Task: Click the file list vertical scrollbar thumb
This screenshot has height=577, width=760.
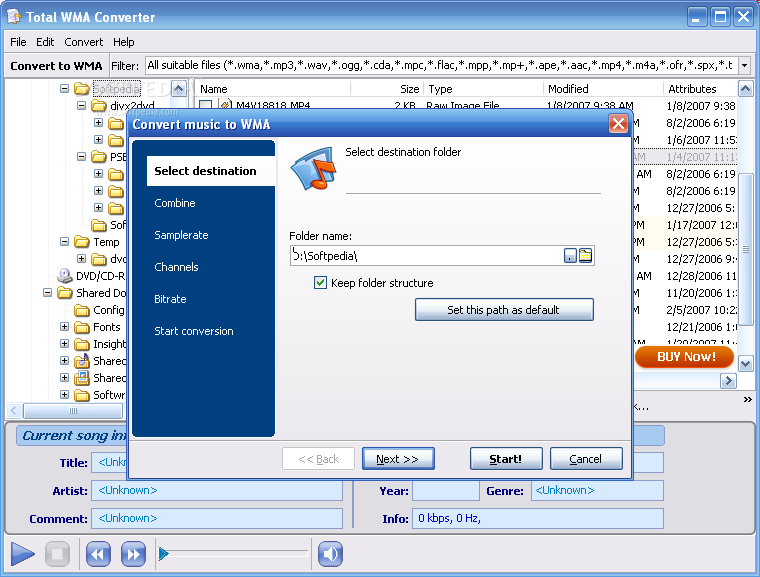Action: point(745,250)
